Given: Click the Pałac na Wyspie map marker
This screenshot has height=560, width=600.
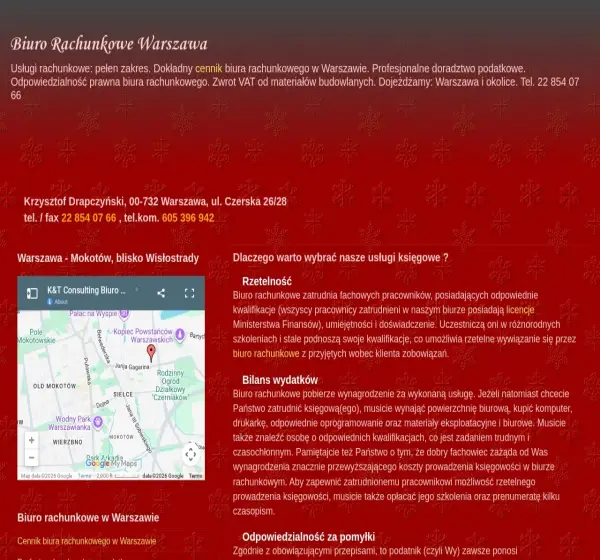Looking at the screenshot, I should click(x=124, y=314).
